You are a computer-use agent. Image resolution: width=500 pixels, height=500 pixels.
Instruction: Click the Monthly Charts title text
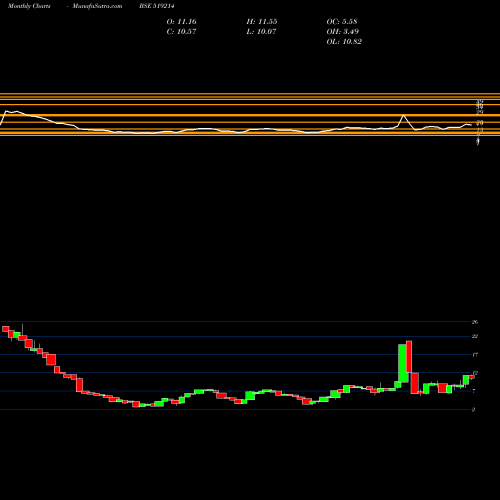29,6
